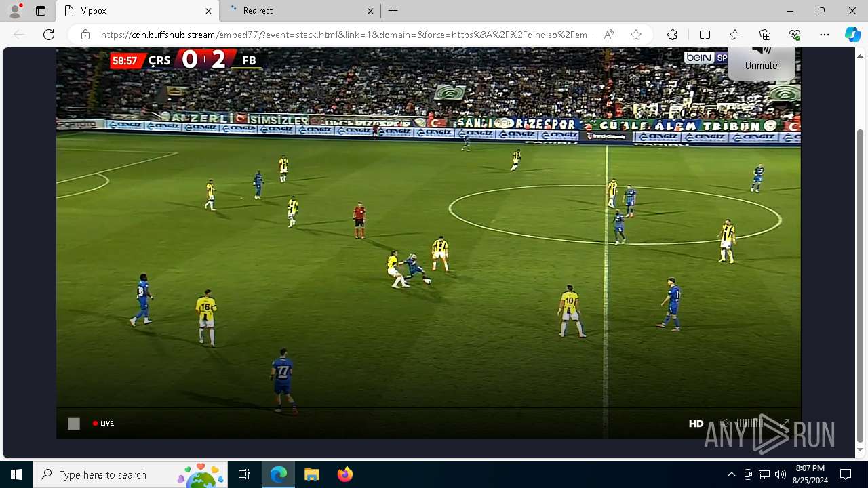Viewport: 868px width, 488px height.
Task: Open network status tray icon
Action: 764,474
